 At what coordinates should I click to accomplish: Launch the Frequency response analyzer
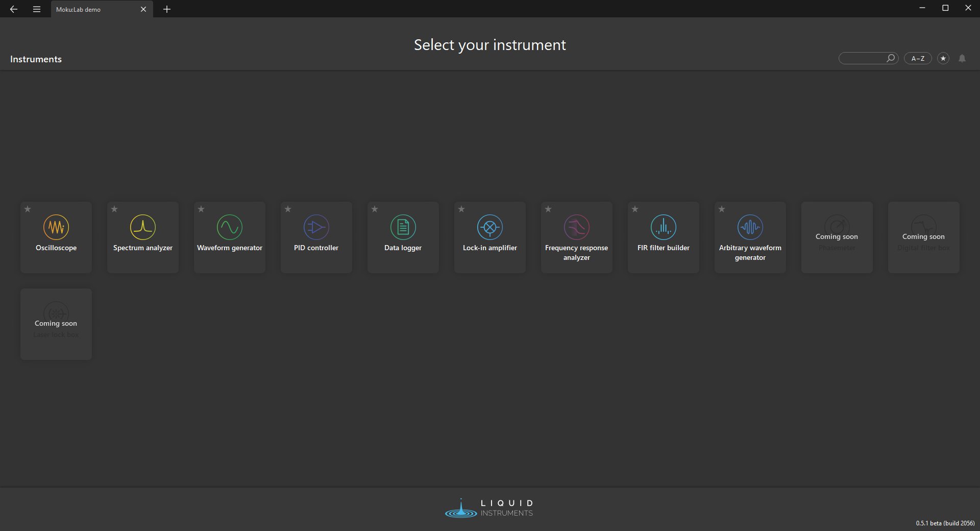click(x=577, y=228)
